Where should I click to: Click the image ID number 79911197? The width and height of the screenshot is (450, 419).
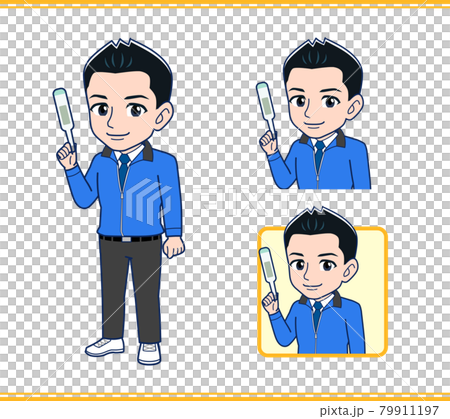(409, 410)
